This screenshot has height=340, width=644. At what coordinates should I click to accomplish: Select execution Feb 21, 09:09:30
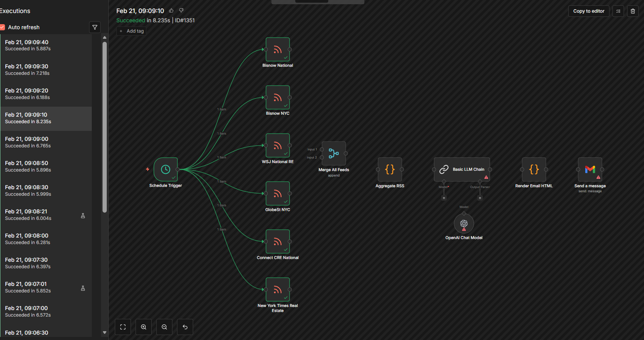[46, 70]
